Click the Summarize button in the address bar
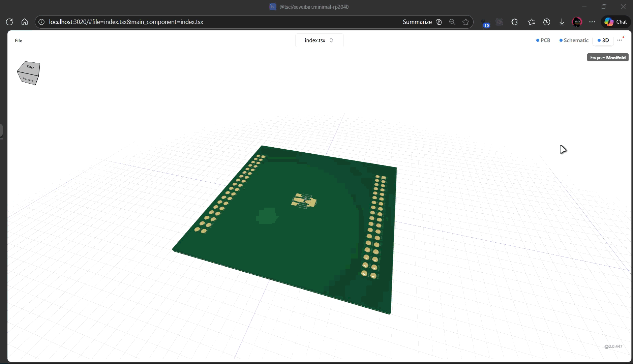The height and width of the screenshot is (364, 633). coord(422,22)
